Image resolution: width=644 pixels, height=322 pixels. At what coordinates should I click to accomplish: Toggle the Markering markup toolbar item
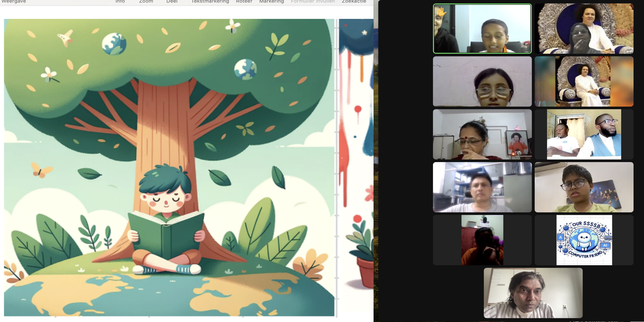click(x=272, y=2)
